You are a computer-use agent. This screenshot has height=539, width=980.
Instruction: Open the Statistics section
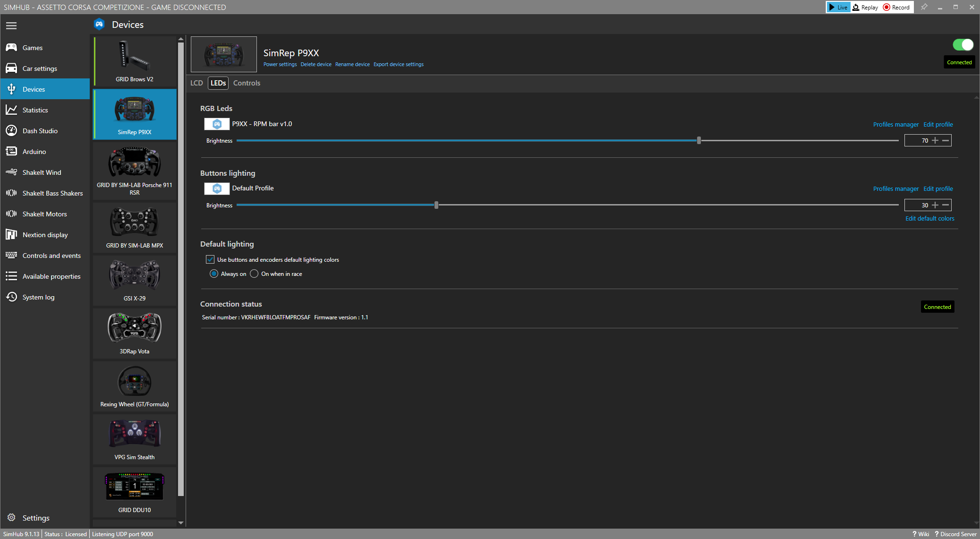[x=45, y=110]
